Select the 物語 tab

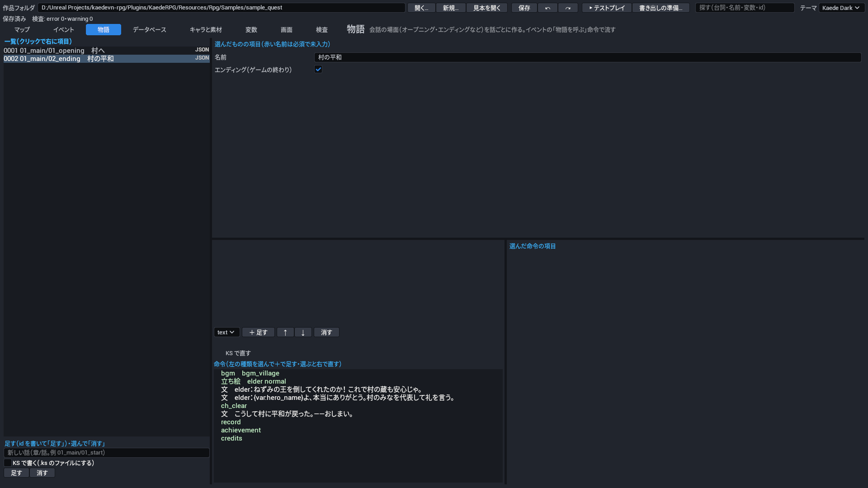(104, 30)
